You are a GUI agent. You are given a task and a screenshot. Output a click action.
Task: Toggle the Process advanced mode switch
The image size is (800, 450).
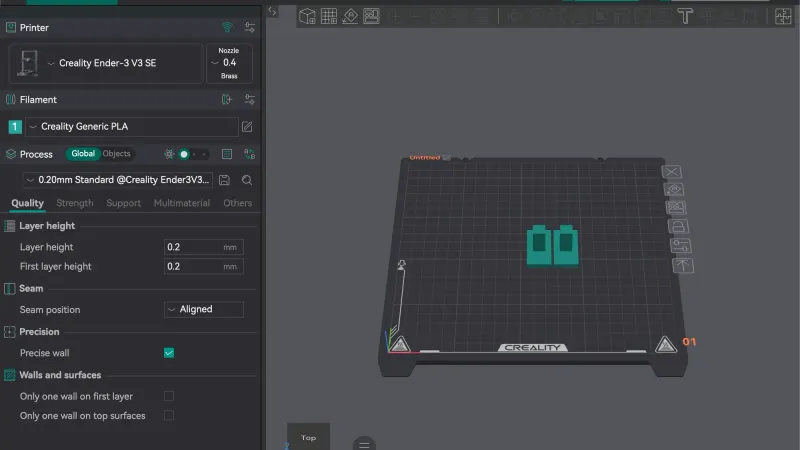(x=193, y=154)
